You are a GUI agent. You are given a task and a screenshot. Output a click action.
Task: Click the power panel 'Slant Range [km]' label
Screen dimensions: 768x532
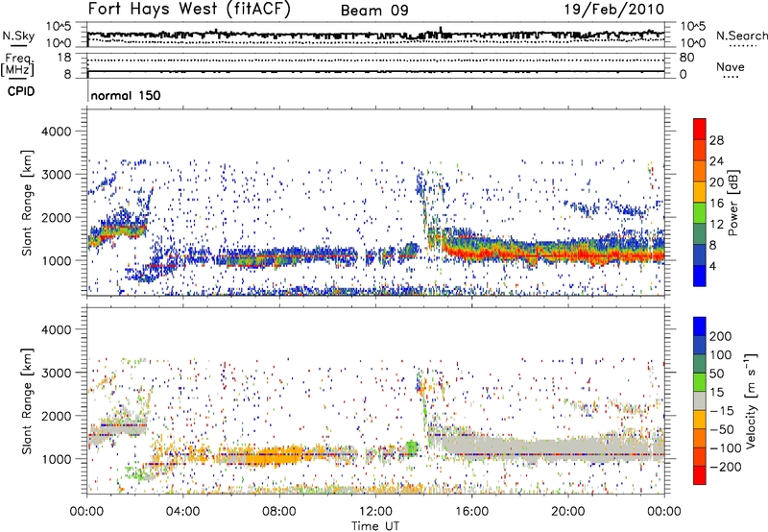[27, 203]
